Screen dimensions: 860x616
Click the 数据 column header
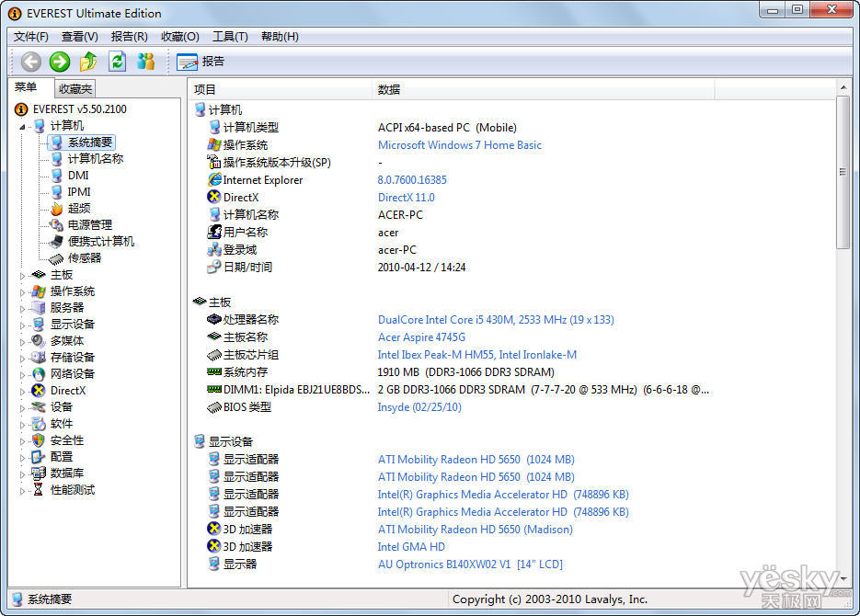click(544, 89)
